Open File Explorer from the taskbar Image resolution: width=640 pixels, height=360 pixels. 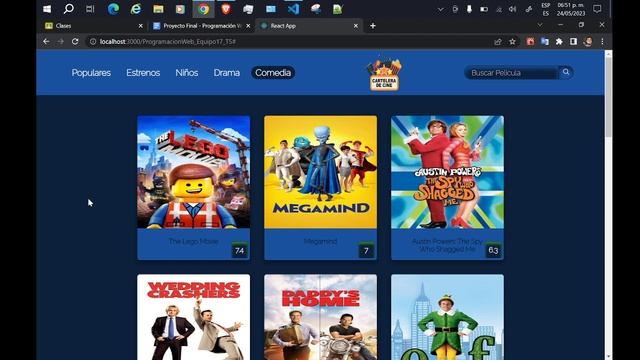(158, 9)
